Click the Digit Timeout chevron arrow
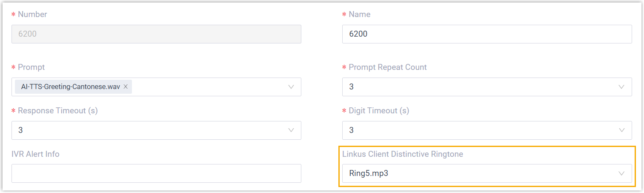This screenshot has width=644, height=193. (621, 130)
